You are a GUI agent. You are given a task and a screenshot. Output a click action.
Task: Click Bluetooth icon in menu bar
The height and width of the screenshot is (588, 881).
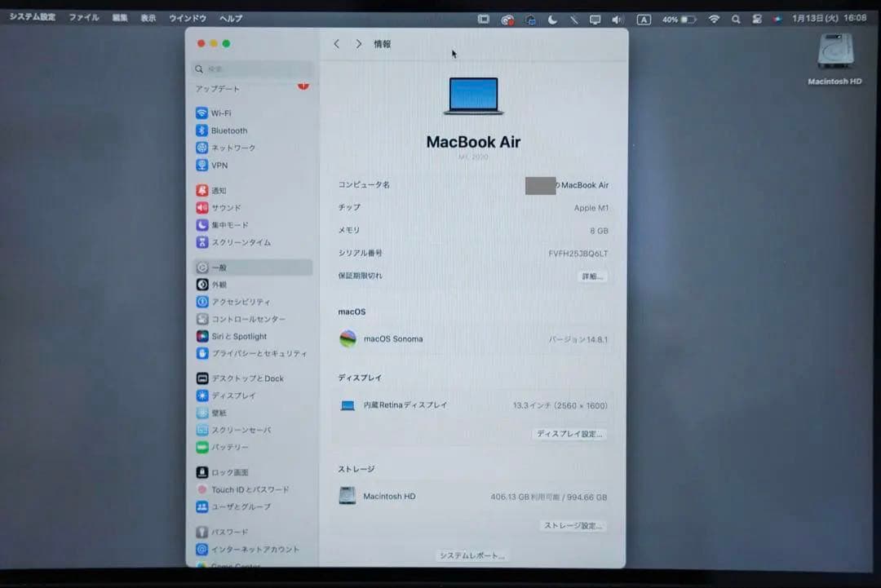(x=573, y=20)
